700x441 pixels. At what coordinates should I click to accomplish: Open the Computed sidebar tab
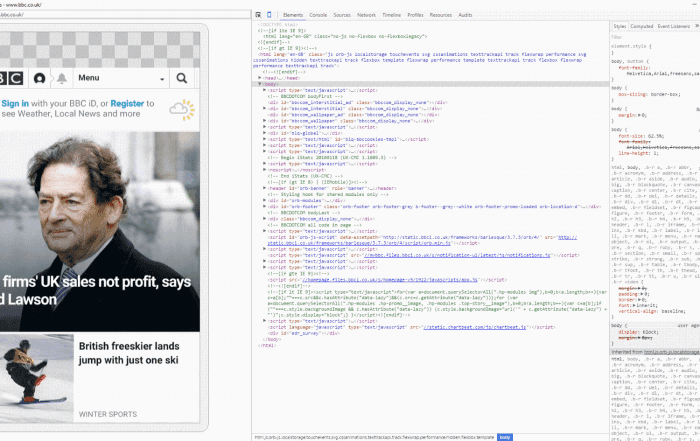[x=642, y=26]
